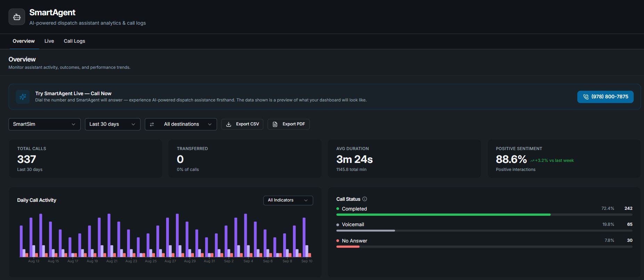Click the Avg Duration 3m 24s value
This screenshot has width=644, height=280.
pos(354,159)
